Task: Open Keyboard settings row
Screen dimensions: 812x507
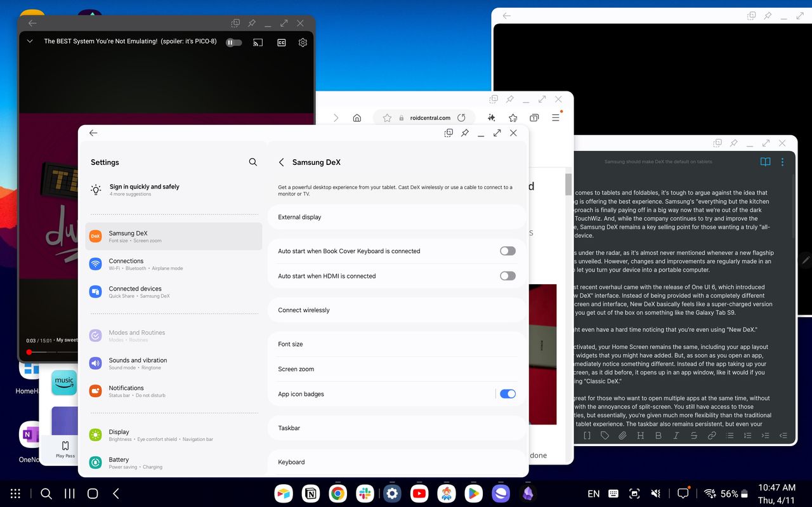Action: (397, 462)
